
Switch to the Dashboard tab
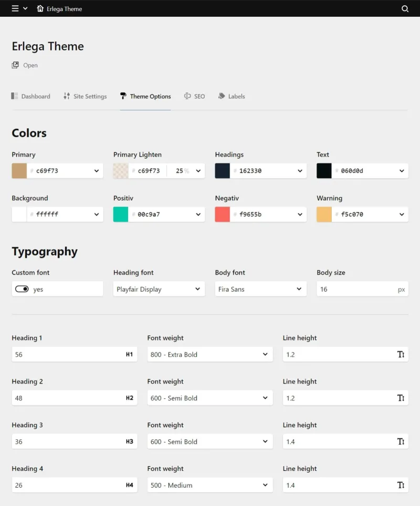(31, 96)
